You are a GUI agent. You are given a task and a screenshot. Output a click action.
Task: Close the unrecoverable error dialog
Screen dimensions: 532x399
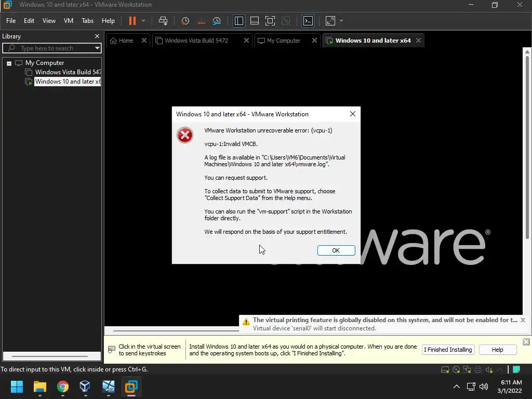point(353,114)
